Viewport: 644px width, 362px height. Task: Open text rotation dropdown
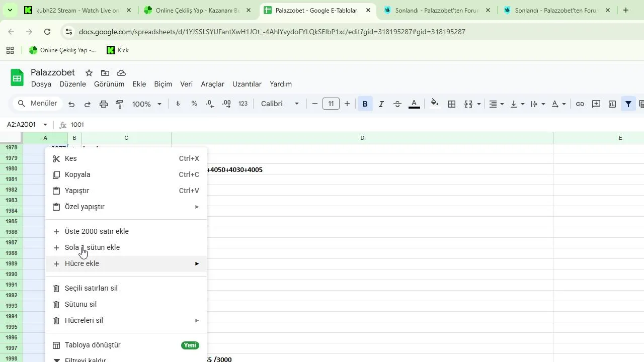(x=558, y=104)
